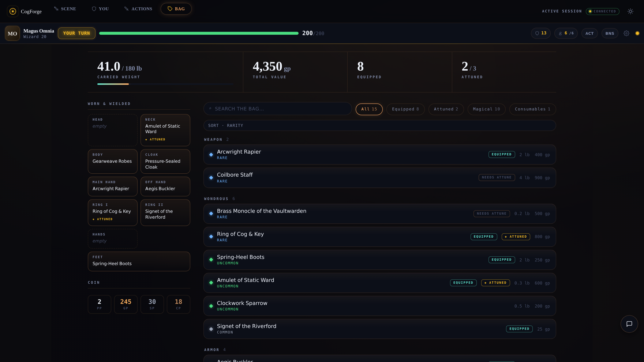
Task: Open the Ring of Cog & Key list name
Action: [x=240, y=234]
